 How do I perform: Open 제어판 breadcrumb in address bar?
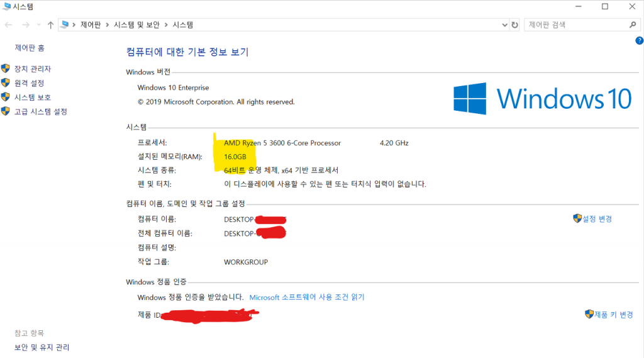click(x=91, y=25)
